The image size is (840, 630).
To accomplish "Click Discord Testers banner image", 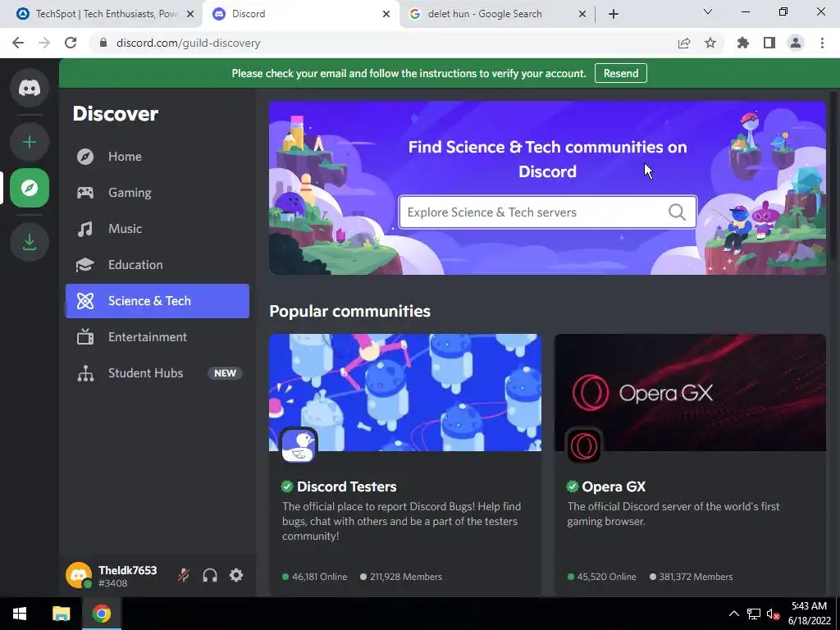I will click(x=405, y=393).
